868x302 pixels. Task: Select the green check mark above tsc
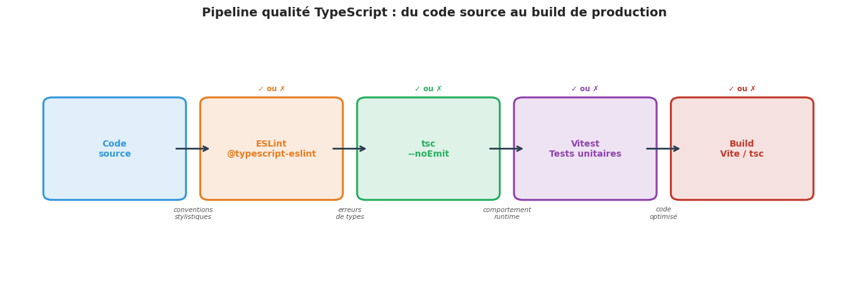point(418,89)
